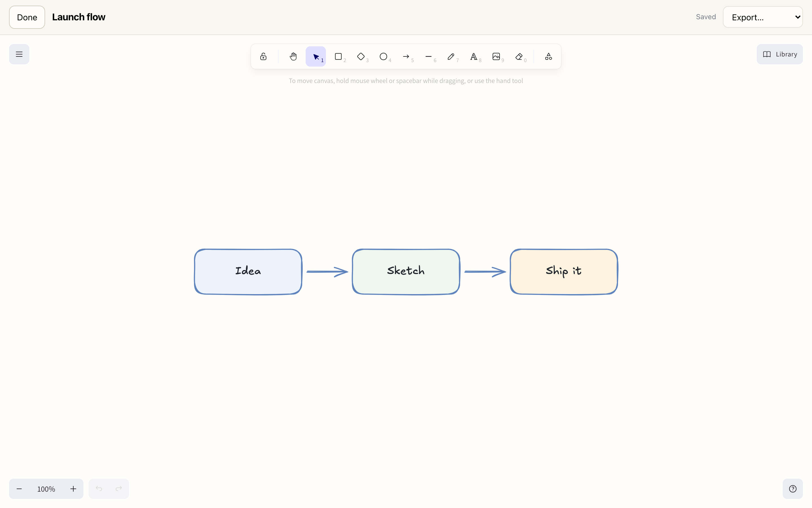Select the Arrow tool
The width and height of the screenshot is (812, 508).
(x=406, y=56)
